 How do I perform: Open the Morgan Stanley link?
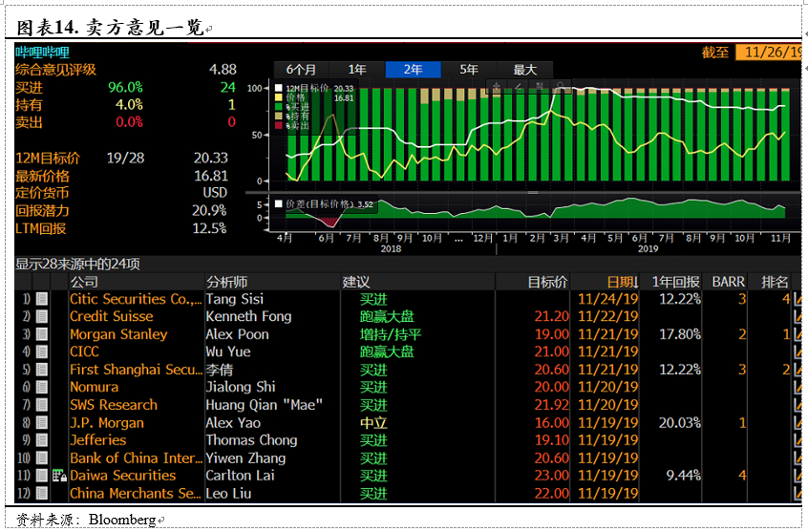click(x=118, y=334)
